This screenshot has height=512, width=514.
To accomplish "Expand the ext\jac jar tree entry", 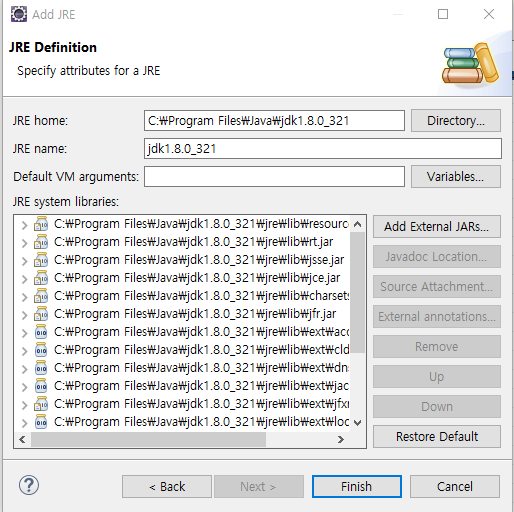I will [x=24, y=387].
